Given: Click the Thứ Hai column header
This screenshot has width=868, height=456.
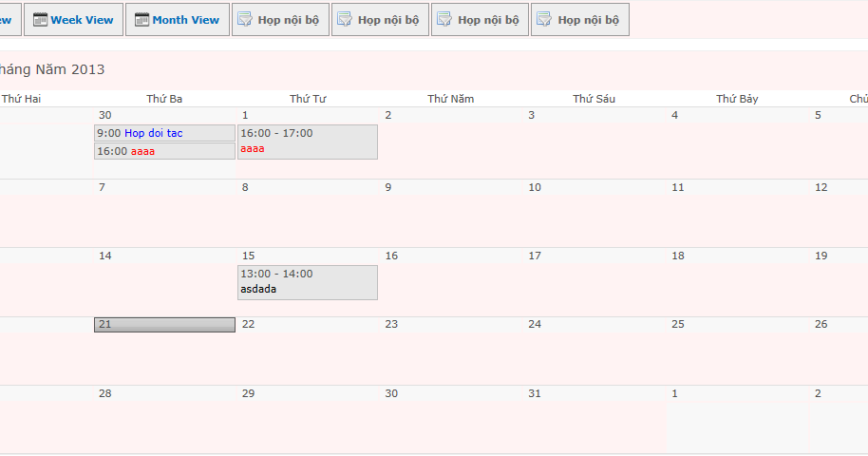Looking at the screenshot, I should point(22,99).
